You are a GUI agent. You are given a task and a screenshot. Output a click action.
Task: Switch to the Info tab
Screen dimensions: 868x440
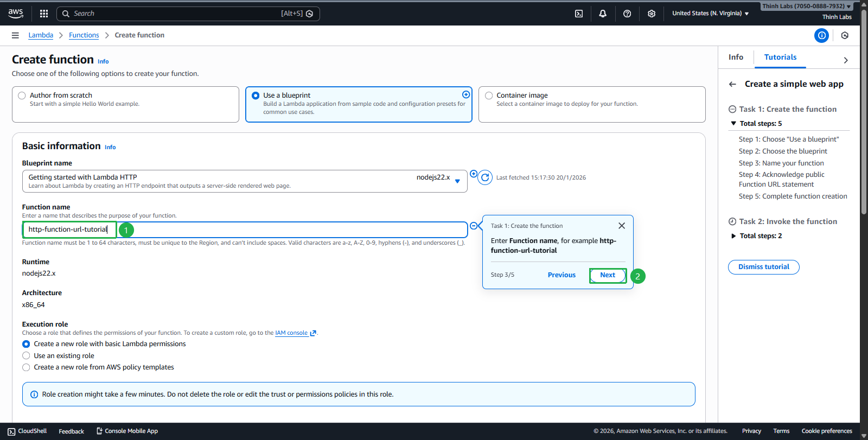(x=736, y=57)
